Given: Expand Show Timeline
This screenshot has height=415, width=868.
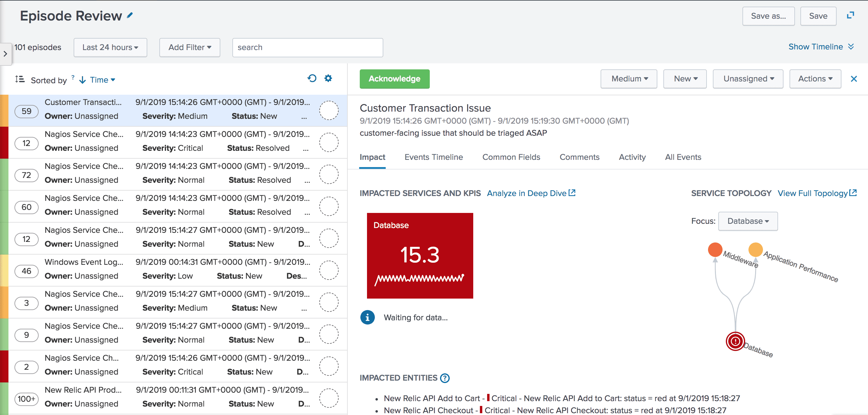Looking at the screenshot, I should click(821, 47).
